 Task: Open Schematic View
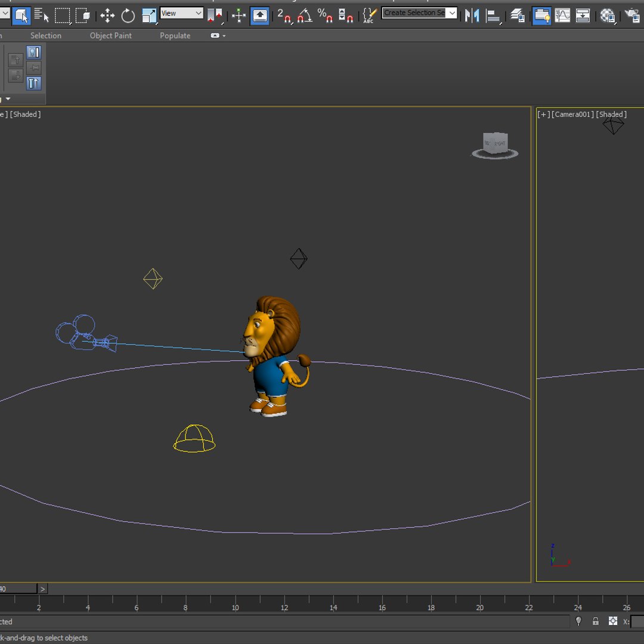[583, 16]
